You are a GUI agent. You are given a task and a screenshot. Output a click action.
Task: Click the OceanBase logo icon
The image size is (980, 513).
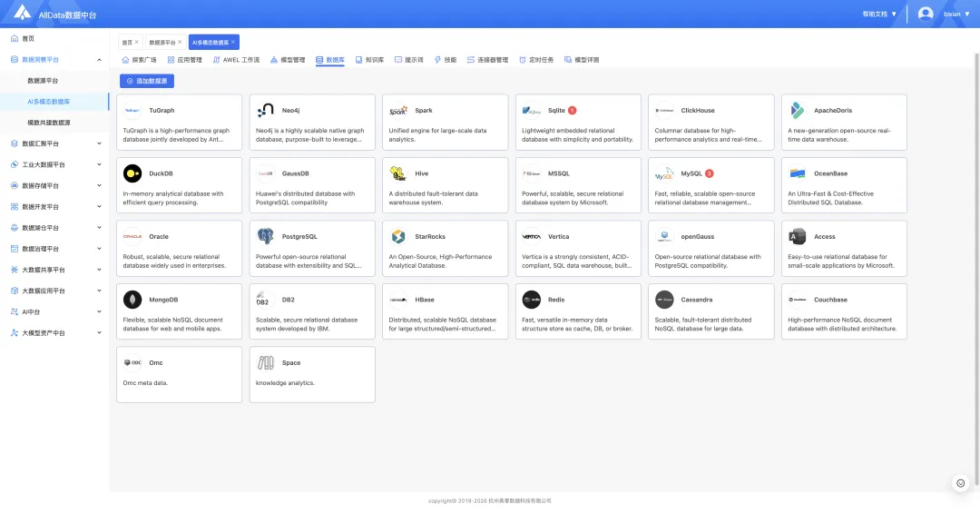[x=797, y=173]
